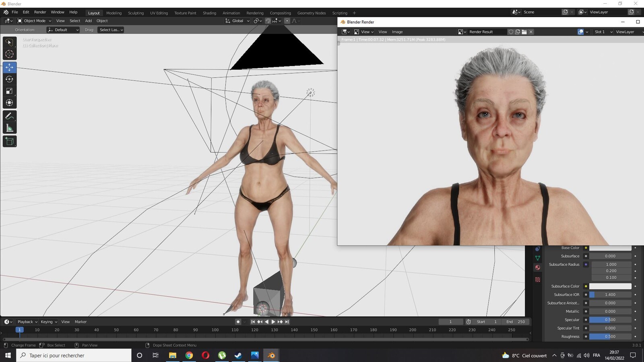The image size is (644, 362).
Task: Switch to the Shading workspace tab
Action: coord(209,13)
